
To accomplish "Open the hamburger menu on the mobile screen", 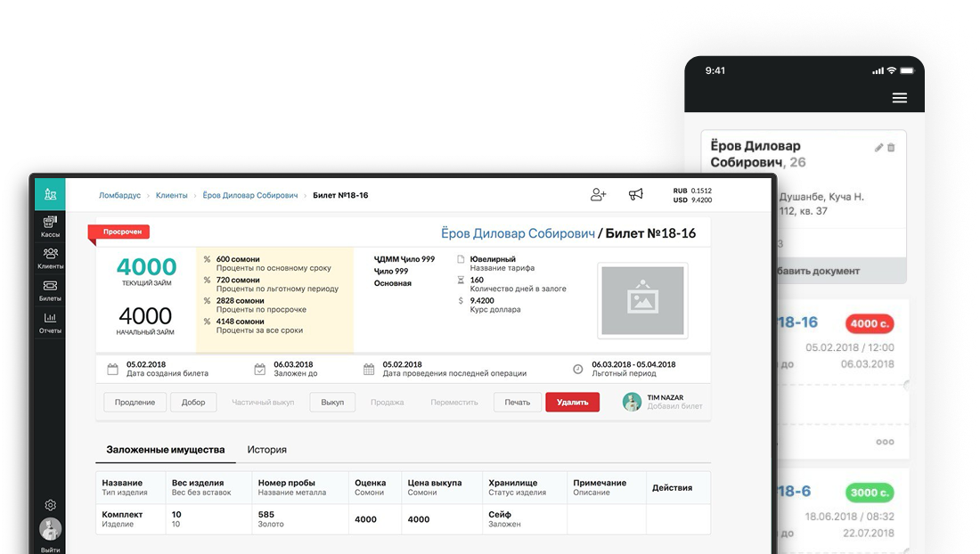I will pyautogui.click(x=900, y=98).
